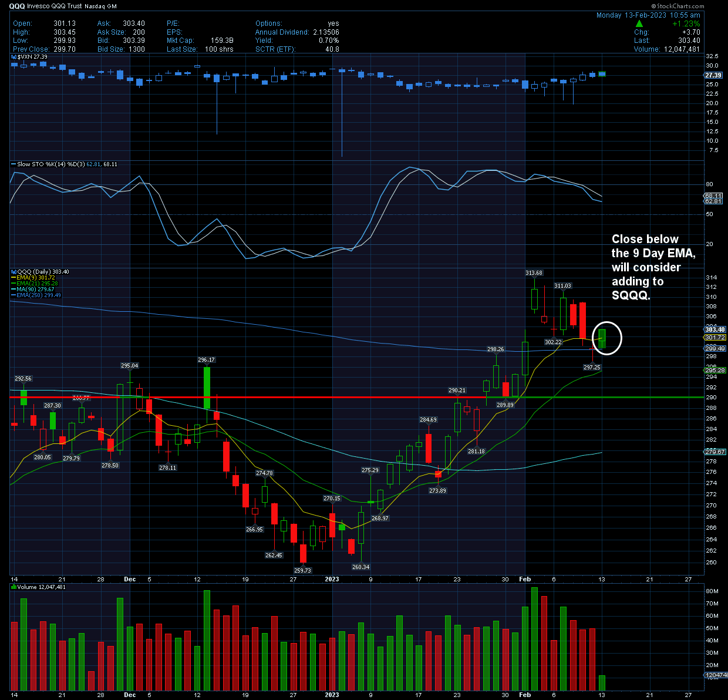728x700 pixels.
Task: Click the candlestick icon beside $VXN legend
Action: [x=14, y=57]
